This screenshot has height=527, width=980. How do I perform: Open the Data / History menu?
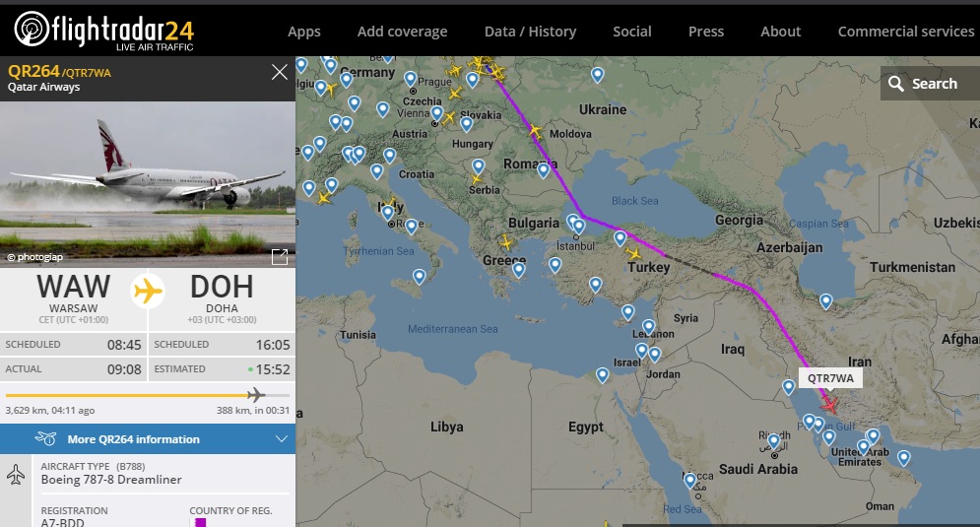click(530, 32)
